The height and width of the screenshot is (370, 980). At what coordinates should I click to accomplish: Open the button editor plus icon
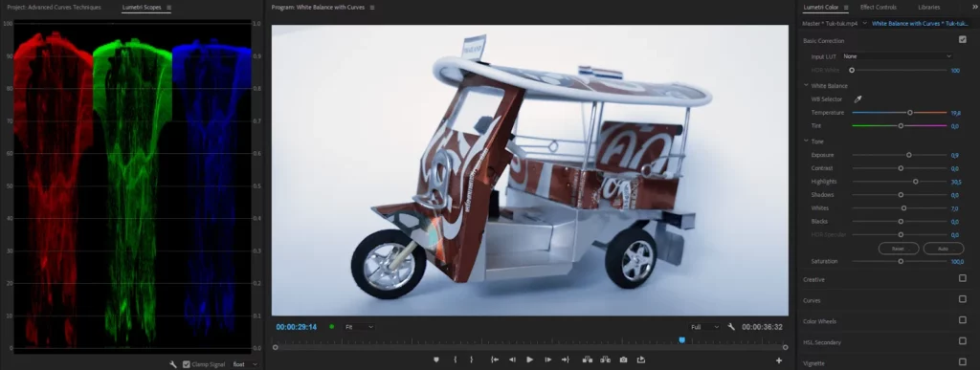[779, 360]
